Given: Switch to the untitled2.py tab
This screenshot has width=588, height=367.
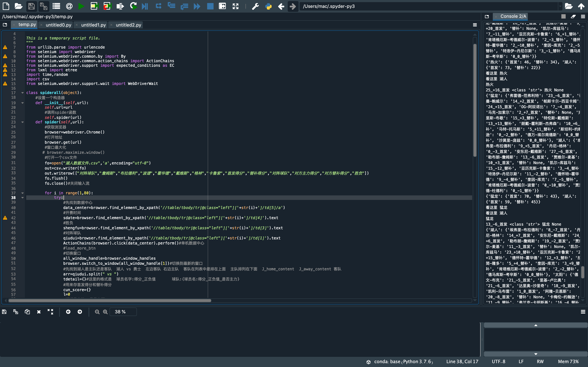Looking at the screenshot, I should tap(128, 25).
